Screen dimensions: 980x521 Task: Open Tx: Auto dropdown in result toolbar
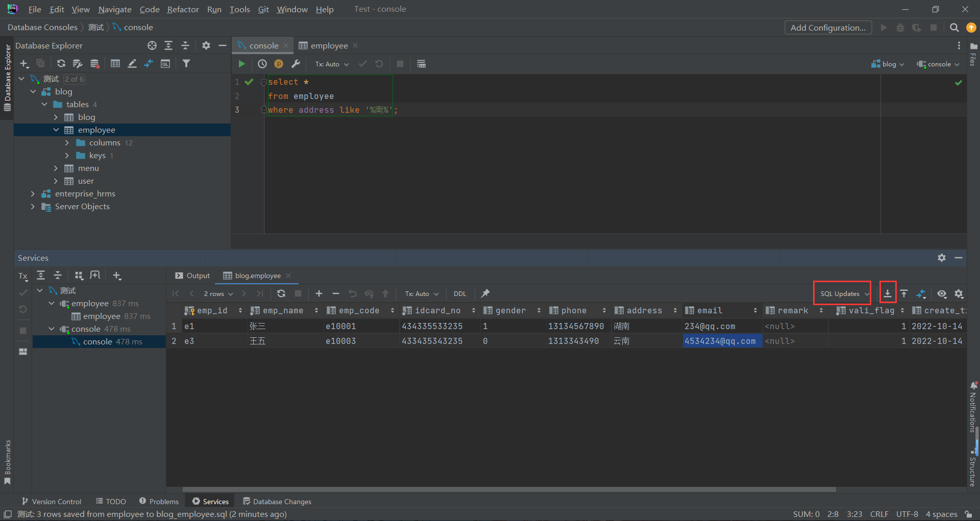tap(422, 293)
